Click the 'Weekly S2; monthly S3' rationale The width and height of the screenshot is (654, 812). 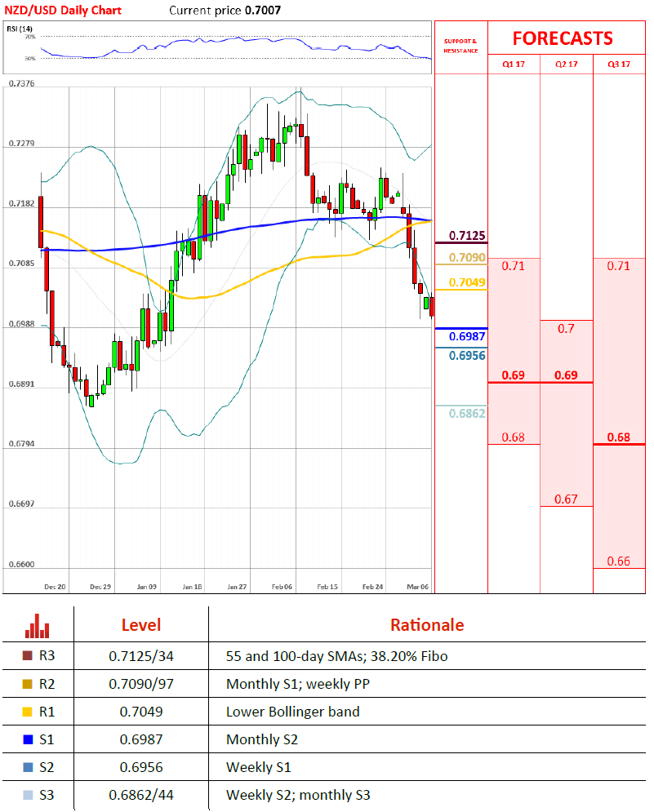tap(298, 795)
